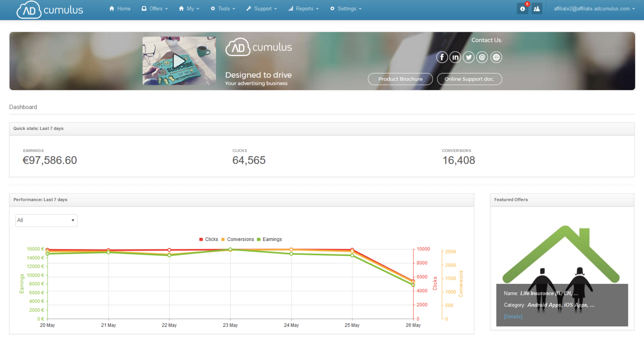Screen dimensions: 644x358
Task: Play the Subscribe video thumbnail
Action: pyautogui.click(x=179, y=61)
